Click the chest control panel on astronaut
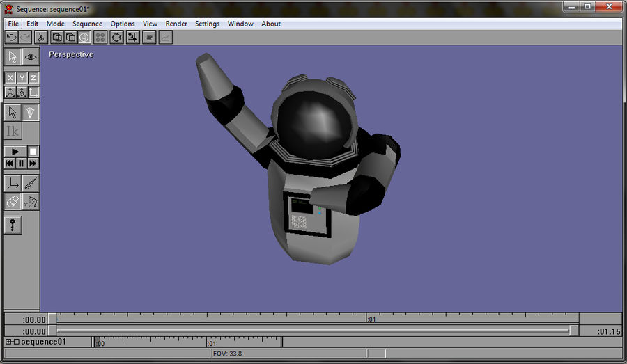The height and width of the screenshot is (364, 627). pyautogui.click(x=307, y=214)
